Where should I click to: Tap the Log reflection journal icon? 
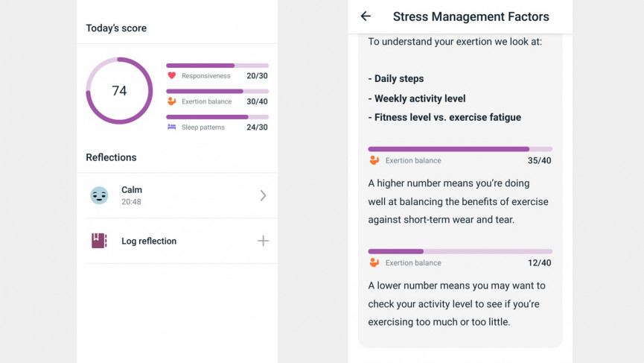99,241
